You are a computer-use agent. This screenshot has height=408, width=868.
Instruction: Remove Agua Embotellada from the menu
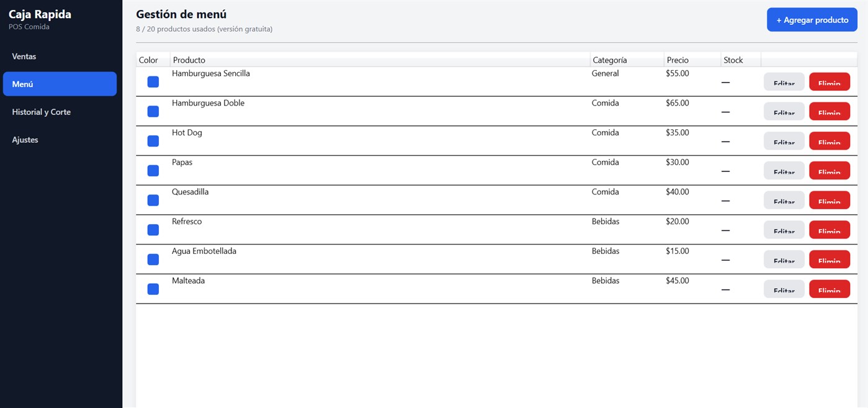coord(830,260)
